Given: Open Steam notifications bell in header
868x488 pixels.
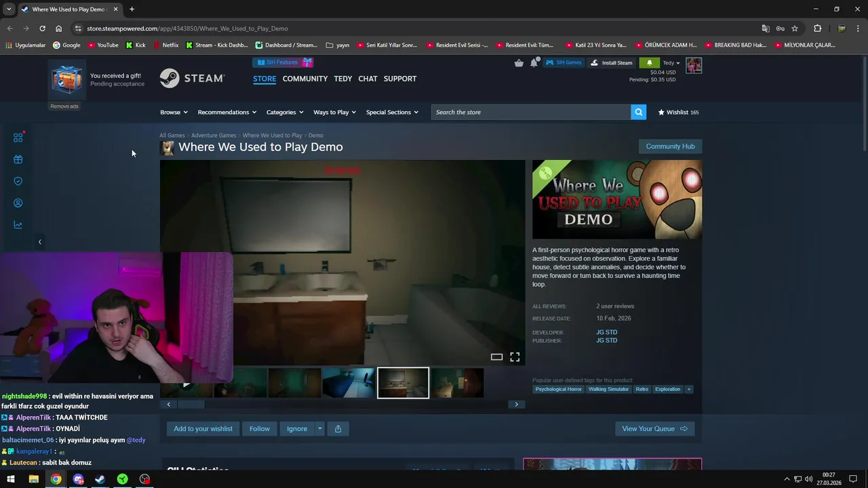Looking at the screenshot, I should [534, 62].
